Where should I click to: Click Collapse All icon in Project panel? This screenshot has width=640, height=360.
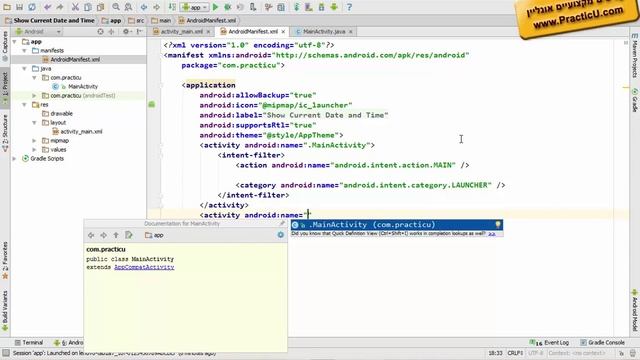pyautogui.click(x=111, y=31)
